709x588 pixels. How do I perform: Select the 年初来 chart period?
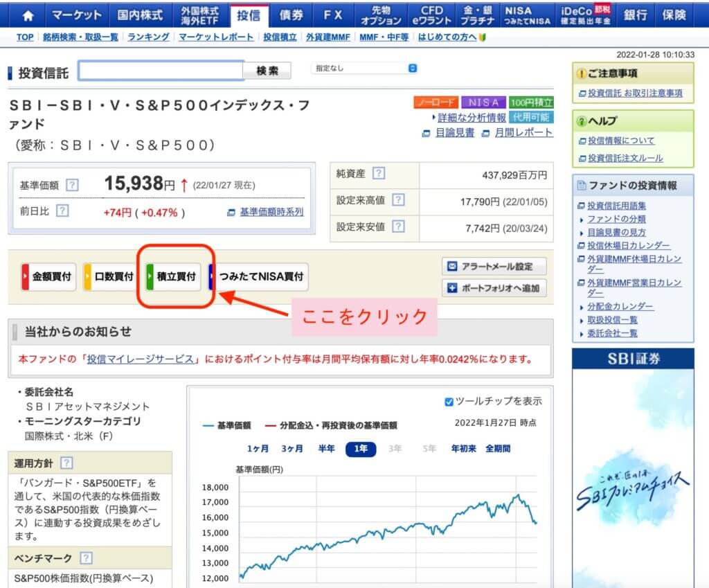pyautogui.click(x=464, y=449)
